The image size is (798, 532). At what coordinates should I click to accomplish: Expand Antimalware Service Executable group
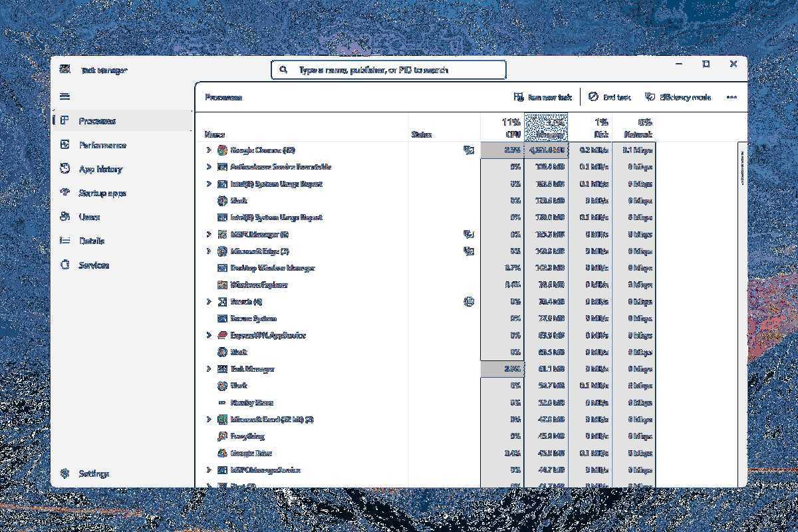pos(208,167)
